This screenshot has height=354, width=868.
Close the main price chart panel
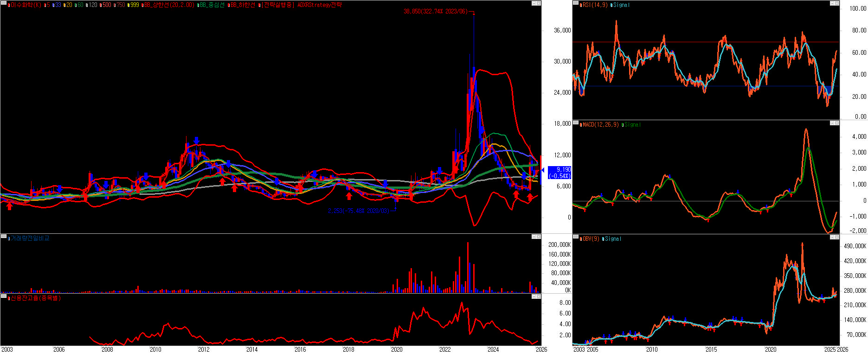[539, 3]
